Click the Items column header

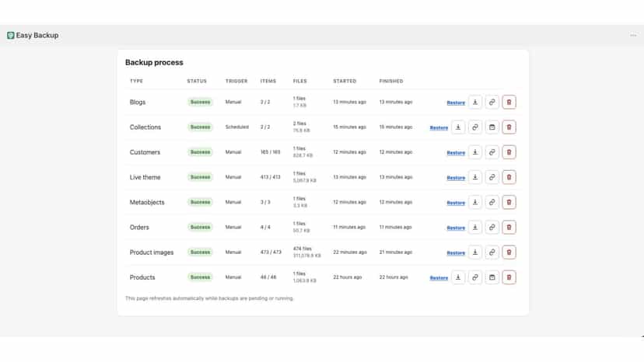tap(268, 82)
